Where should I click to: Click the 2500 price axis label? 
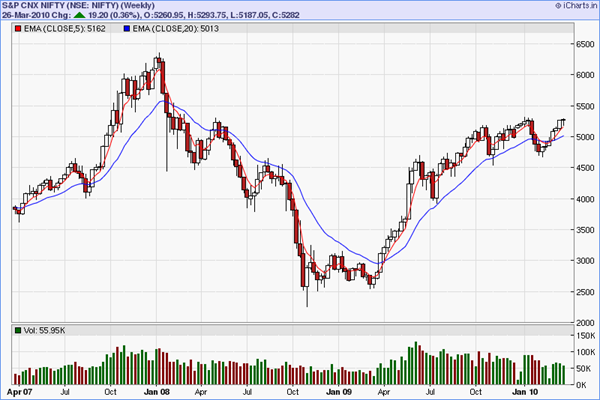point(585,292)
